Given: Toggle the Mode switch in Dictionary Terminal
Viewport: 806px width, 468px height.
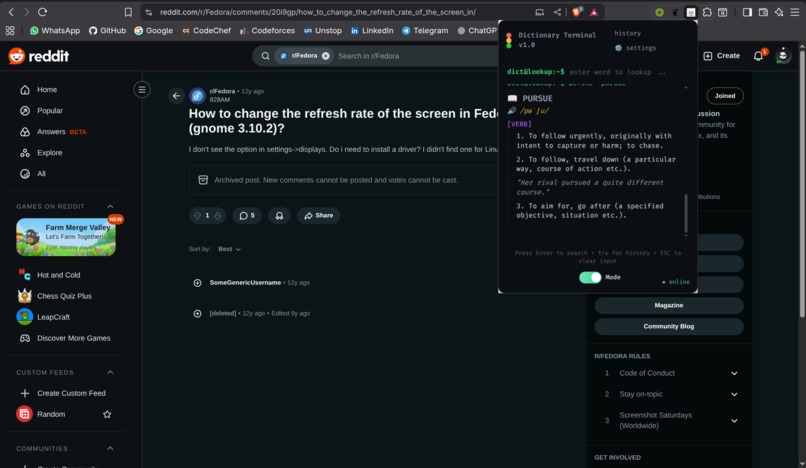Looking at the screenshot, I should [x=590, y=277].
